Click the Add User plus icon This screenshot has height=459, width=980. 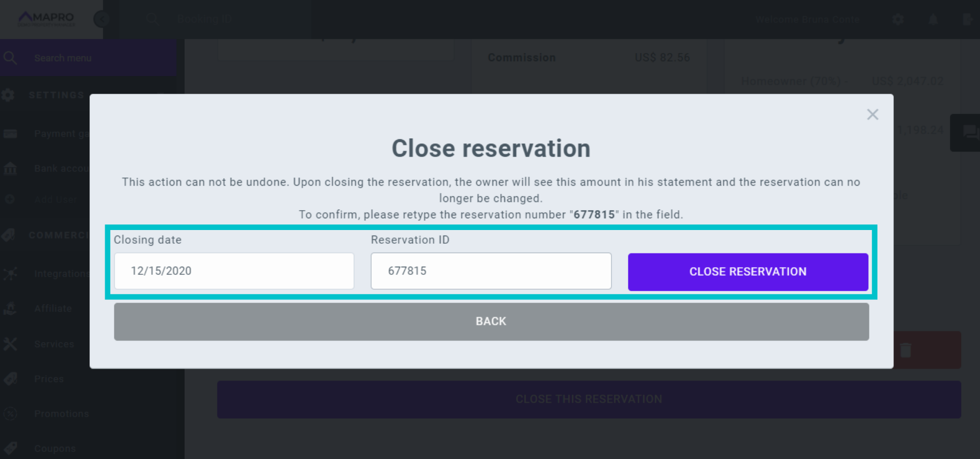point(10,199)
